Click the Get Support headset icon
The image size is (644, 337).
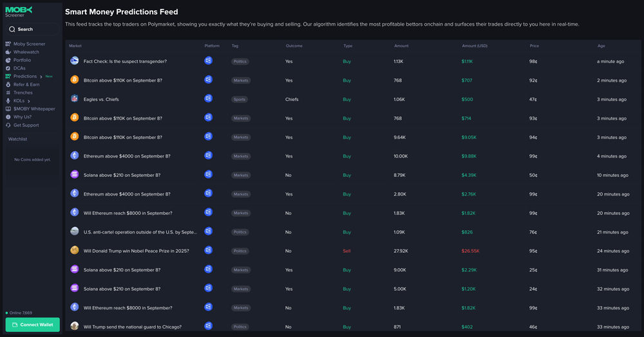click(x=8, y=125)
